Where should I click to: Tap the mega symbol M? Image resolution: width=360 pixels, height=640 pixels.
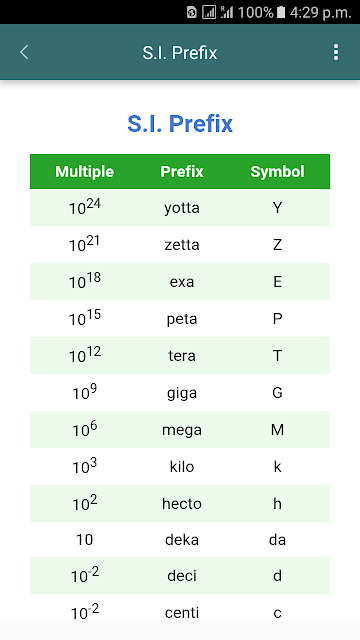pos(278,430)
